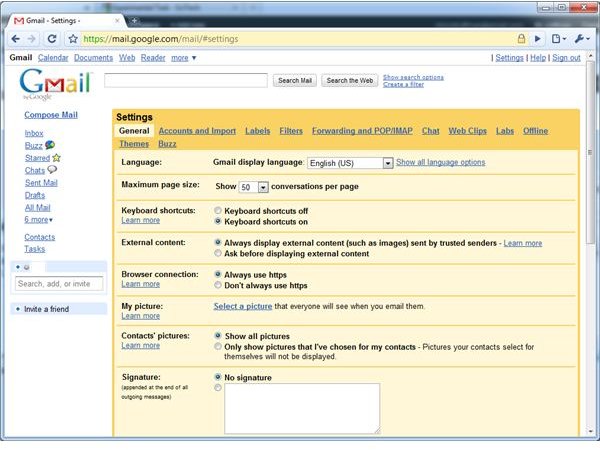The height and width of the screenshot is (450, 600).
Task: Open Forwarding and POP/IMAP tab
Action: (x=362, y=131)
